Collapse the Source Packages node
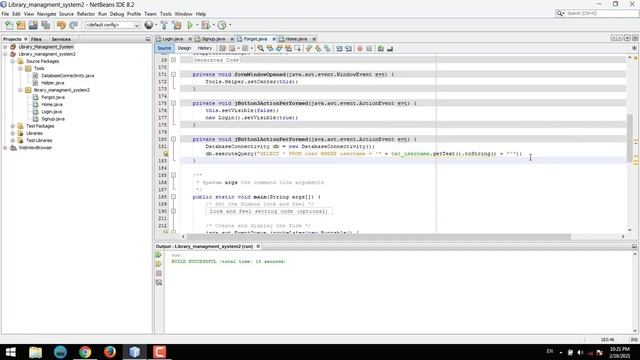This screenshot has width=640, height=360. click(x=13, y=61)
